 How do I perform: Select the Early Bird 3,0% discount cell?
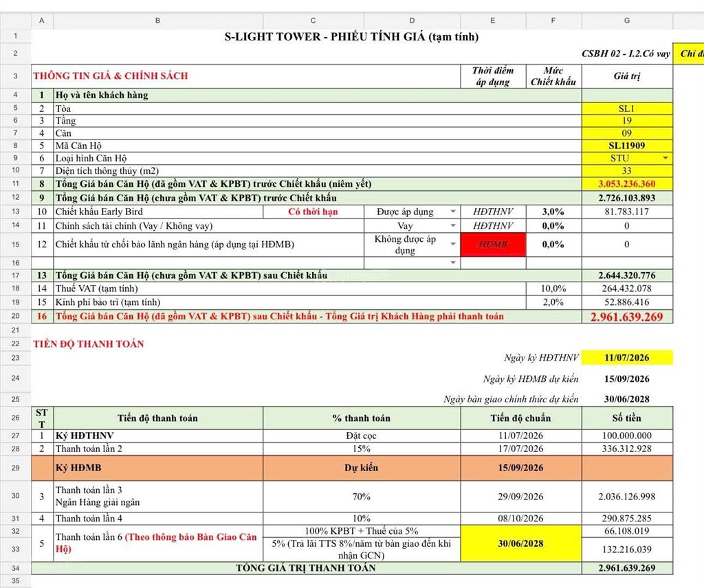(x=553, y=212)
